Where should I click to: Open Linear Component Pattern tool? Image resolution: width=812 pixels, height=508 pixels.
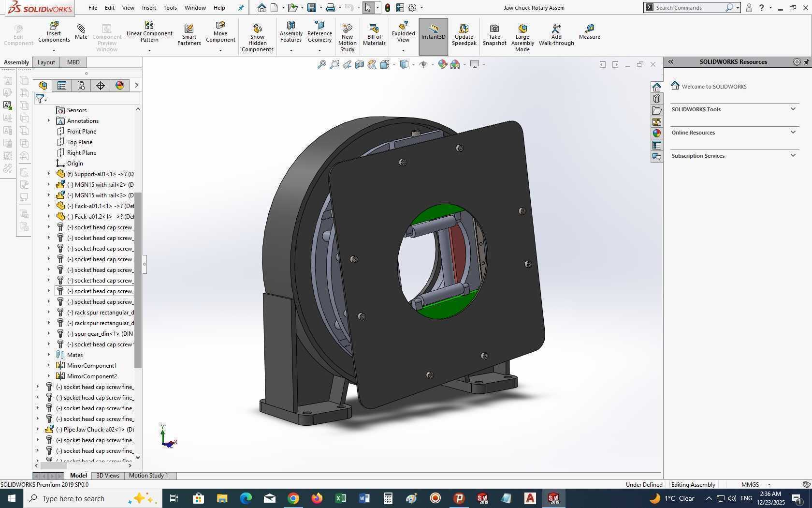point(149,31)
